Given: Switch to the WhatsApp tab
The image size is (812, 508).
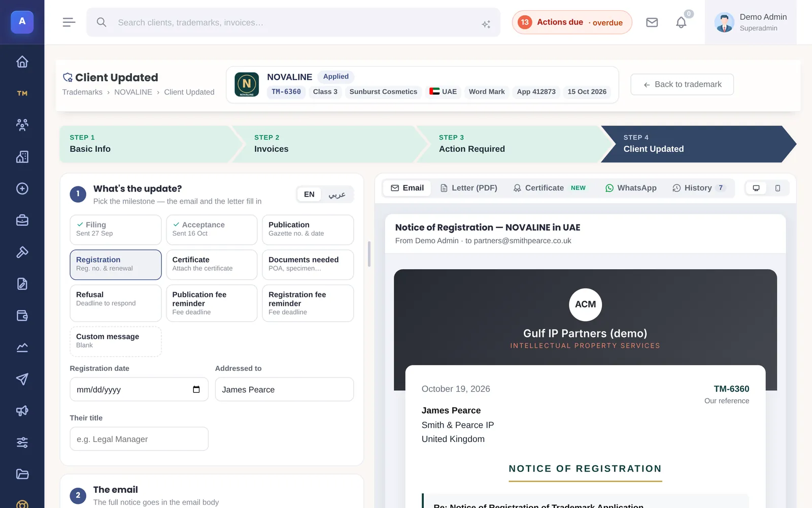Looking at the screenshot, I should (x=631, y=188).
